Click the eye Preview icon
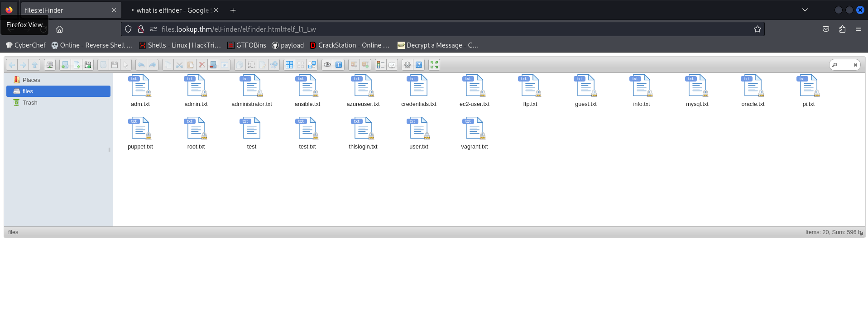868x312 pixels. tap(327, 65)
